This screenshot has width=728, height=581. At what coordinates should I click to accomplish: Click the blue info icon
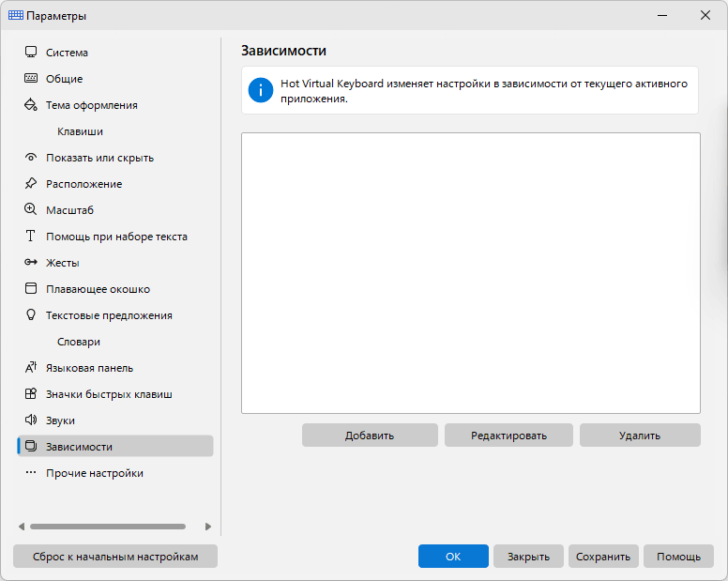click(x=261, y=90)
